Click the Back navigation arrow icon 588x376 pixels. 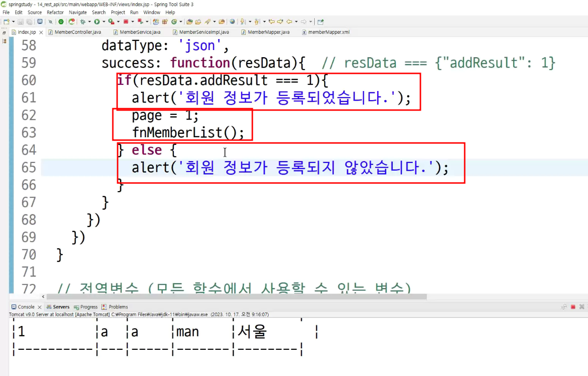(x=289, y=21)
